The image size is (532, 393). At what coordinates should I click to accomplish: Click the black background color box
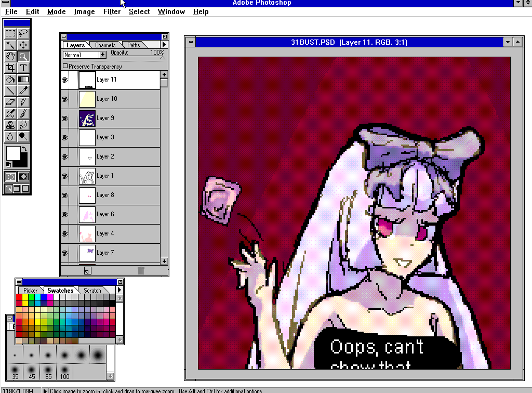[23, 163]
